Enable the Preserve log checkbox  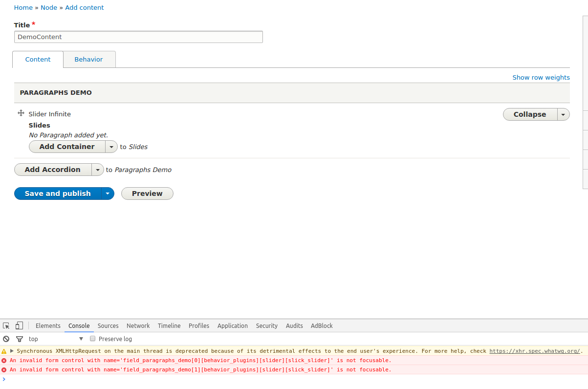point(92,338)
